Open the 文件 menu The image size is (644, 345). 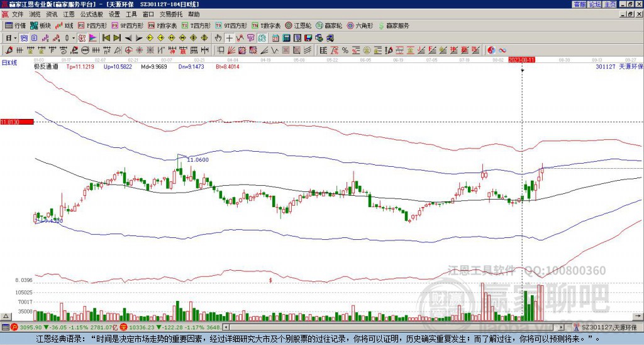[18, 14]
